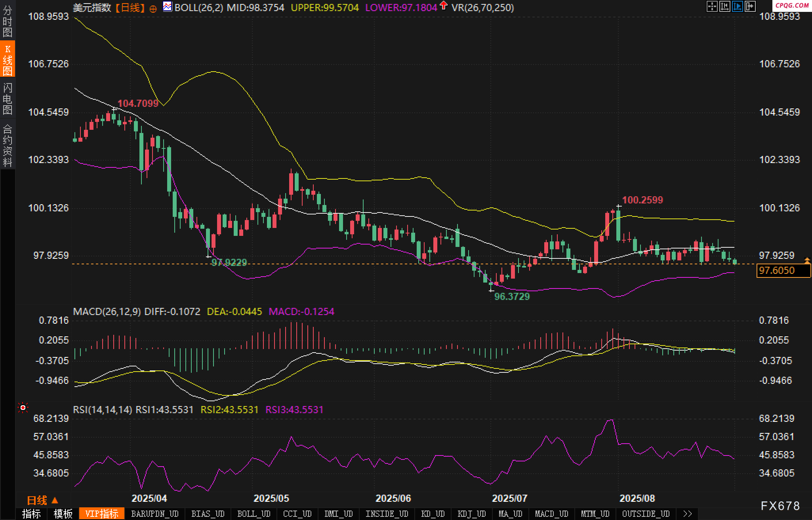This screenshot has width=812, height=520.
Task: Apply BIAS_UD indicator
Action: [208, 514]
